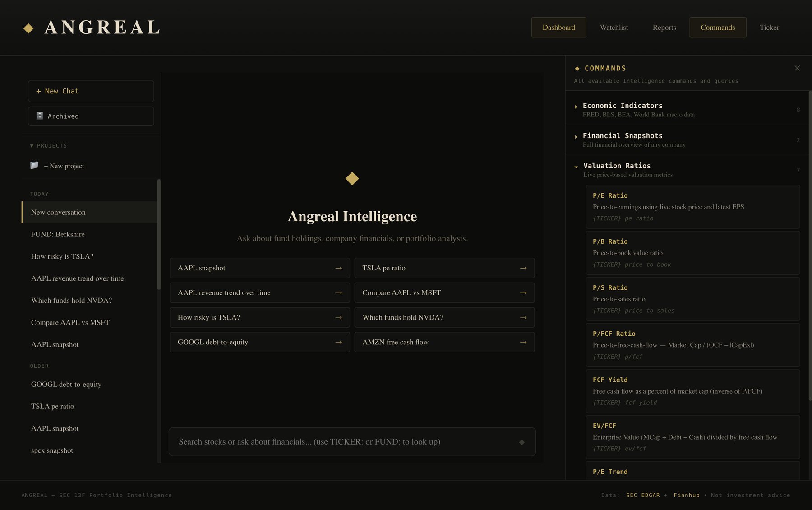Click arrow on AMZN free cash flow card
Screen dimensions: 812x510
523,343
